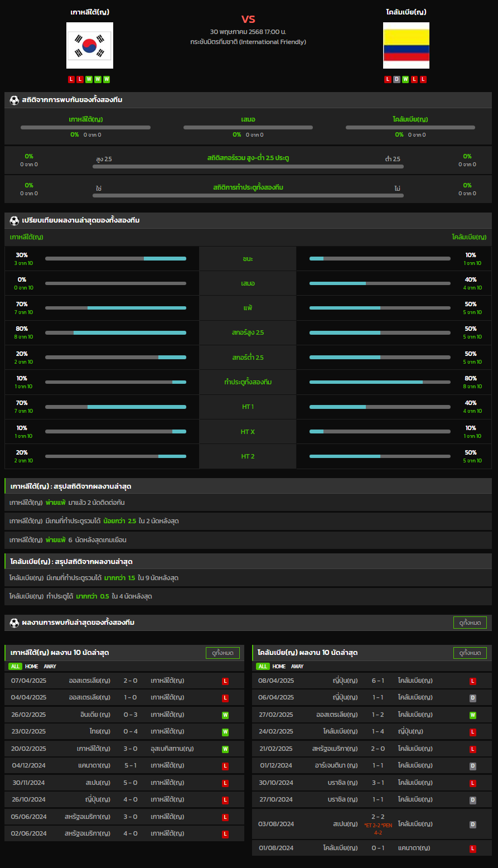Click South Korea's 30% "ชนะ" progress bar
Viewport: 498px width, 868px height.
pyautogui.click(x=115, y=259)
